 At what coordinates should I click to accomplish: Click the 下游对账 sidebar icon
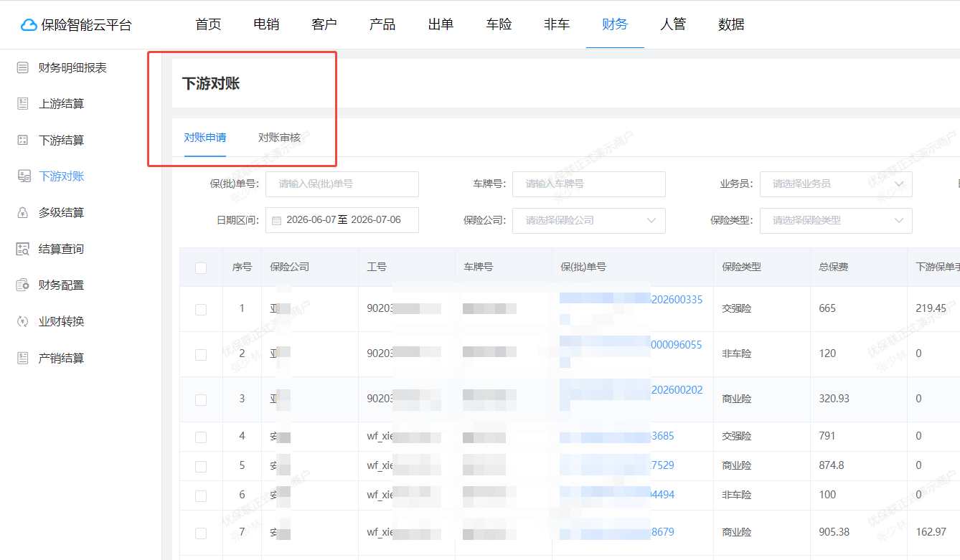pyautogui.click(x=24, y=176)
